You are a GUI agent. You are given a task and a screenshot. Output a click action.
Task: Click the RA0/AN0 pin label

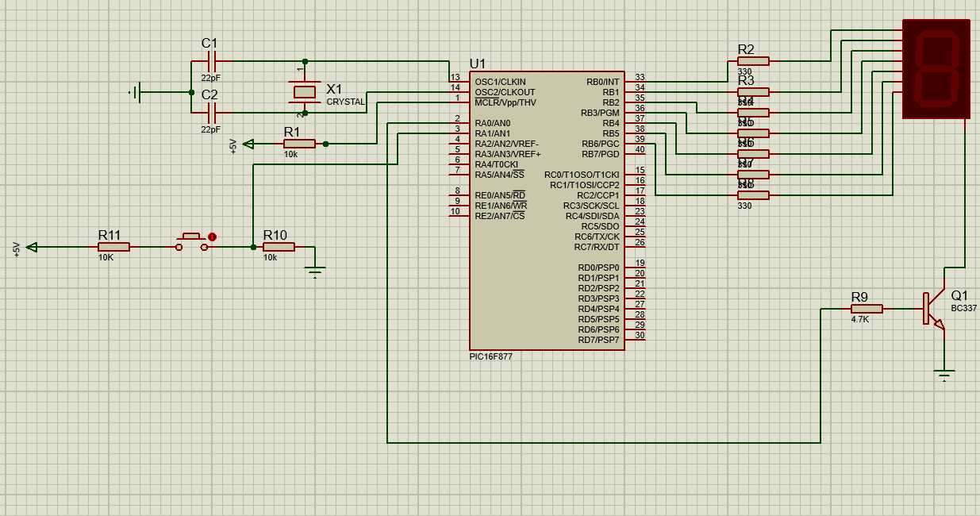point(493,123)
